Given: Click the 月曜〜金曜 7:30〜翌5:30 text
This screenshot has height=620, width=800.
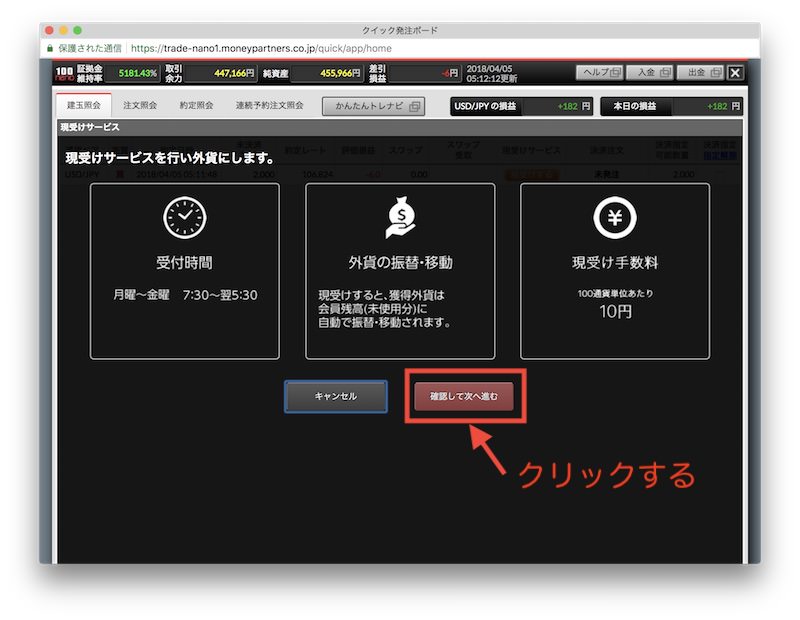Looking at the screenshot, I should [x=185, y=295].
